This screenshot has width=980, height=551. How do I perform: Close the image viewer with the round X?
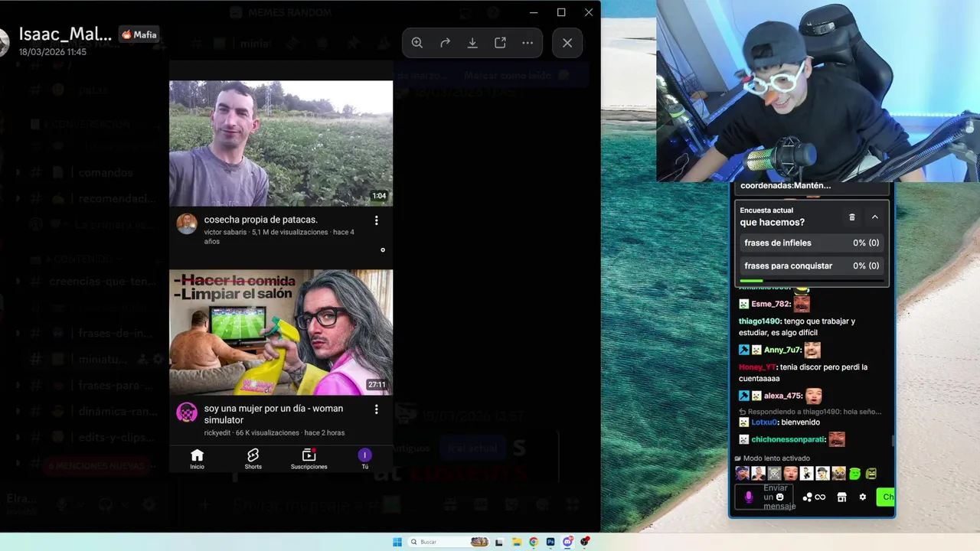click(x=567, y=43)
